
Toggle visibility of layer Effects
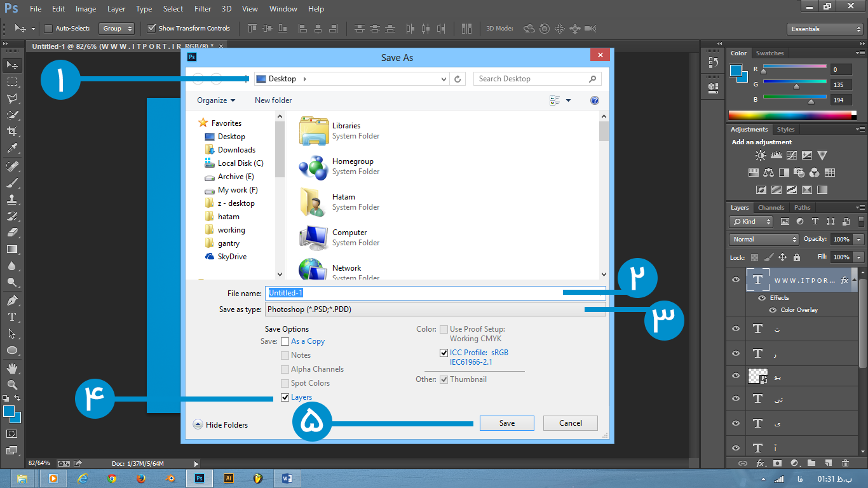click(x=761, y=297)
